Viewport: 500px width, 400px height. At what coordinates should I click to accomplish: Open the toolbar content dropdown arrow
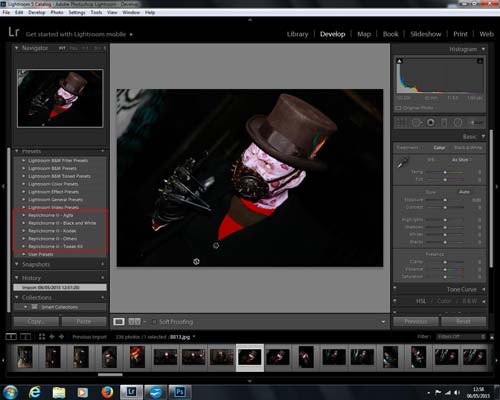[383, 322]
